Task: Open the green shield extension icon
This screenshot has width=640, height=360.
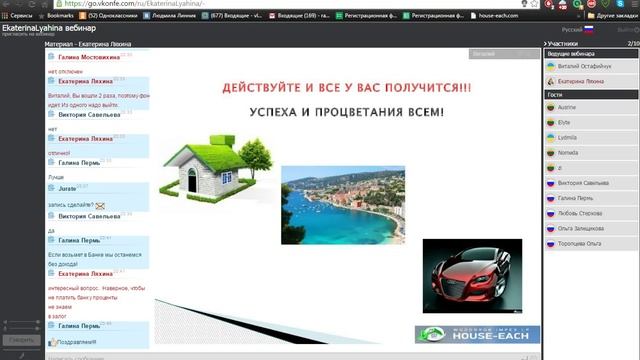Action: click(x=606, y=4)
